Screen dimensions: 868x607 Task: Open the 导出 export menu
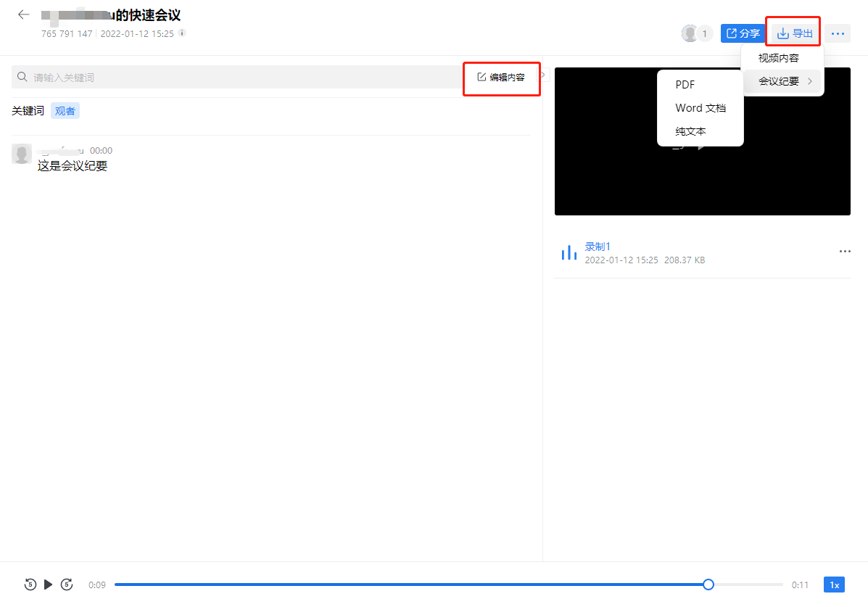pos(795,34)
